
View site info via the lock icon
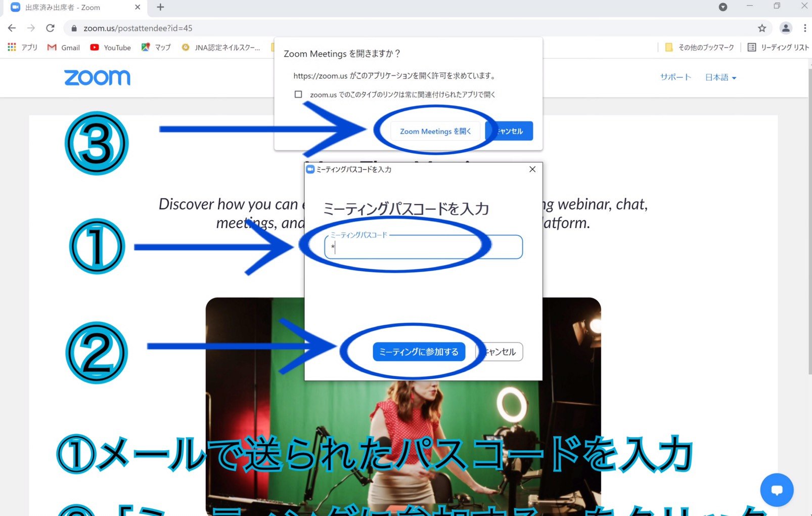(74, 28)
